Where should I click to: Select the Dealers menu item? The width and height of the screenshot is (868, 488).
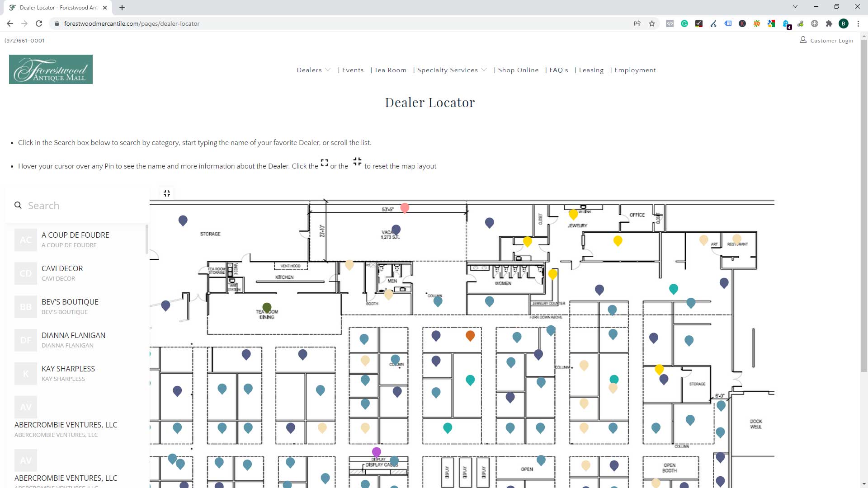(309, 70)
